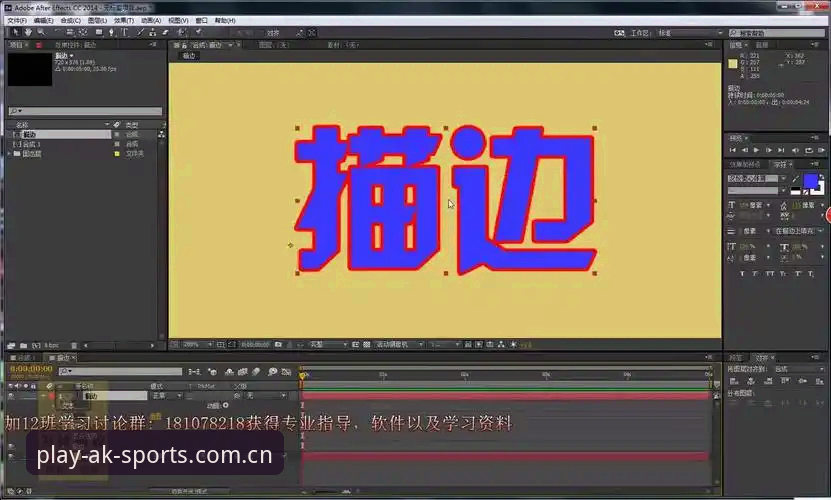
Task: Click interpret footage icon in Project panel
Action: pyautogui.click(x=11, y=345)
